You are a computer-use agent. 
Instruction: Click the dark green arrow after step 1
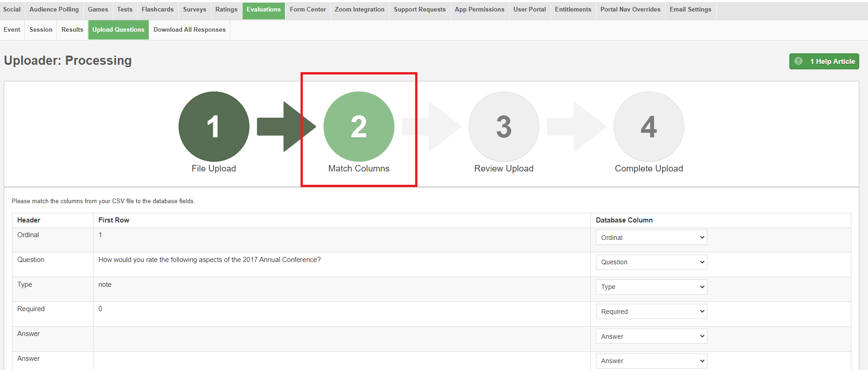[285, 126]
